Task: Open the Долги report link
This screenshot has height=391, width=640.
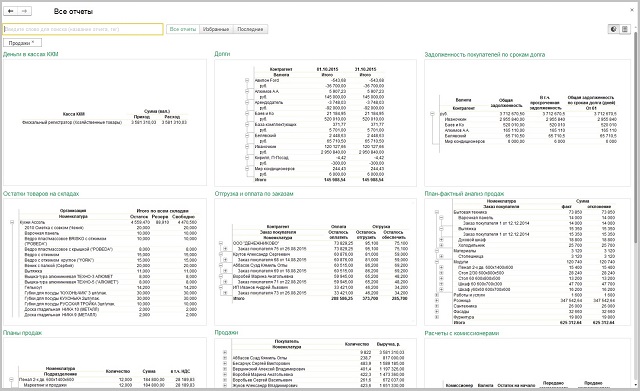Action: (x=222, y=54)
